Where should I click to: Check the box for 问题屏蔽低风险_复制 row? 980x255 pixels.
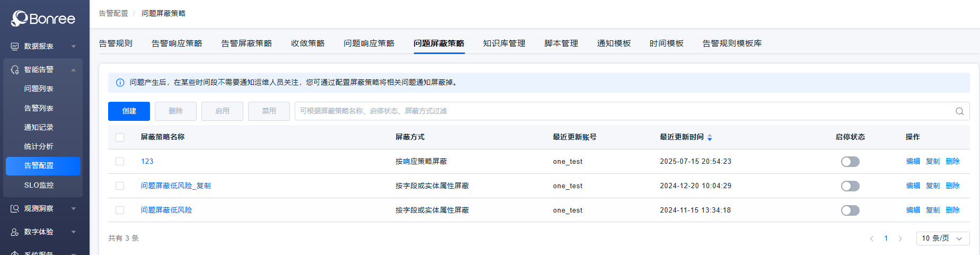(x=120, y=186)
